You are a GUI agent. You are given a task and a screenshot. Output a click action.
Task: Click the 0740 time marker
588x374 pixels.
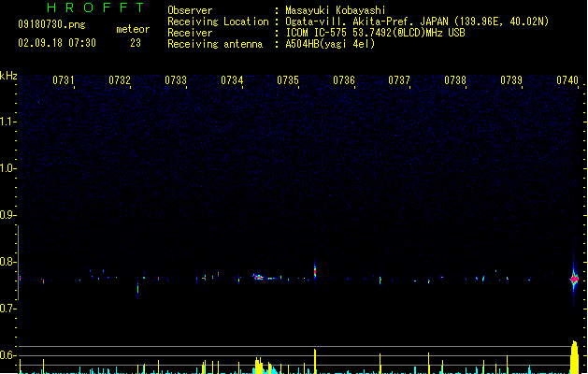click(567, 80)
